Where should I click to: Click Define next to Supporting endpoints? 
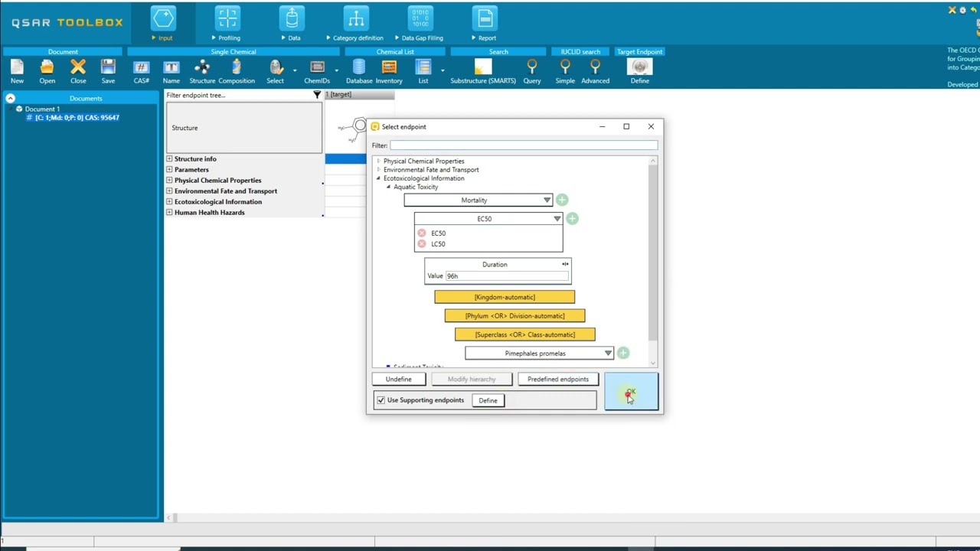[x=488, y=400]
